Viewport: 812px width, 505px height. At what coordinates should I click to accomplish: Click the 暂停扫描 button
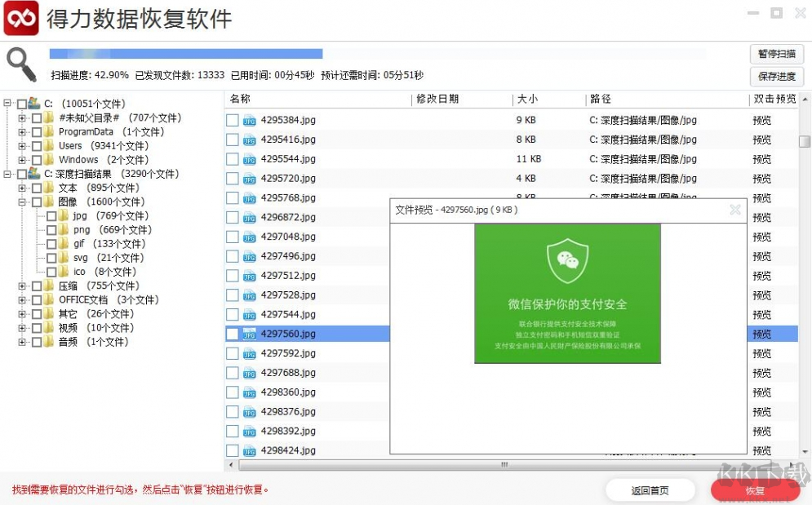point(776,54)
